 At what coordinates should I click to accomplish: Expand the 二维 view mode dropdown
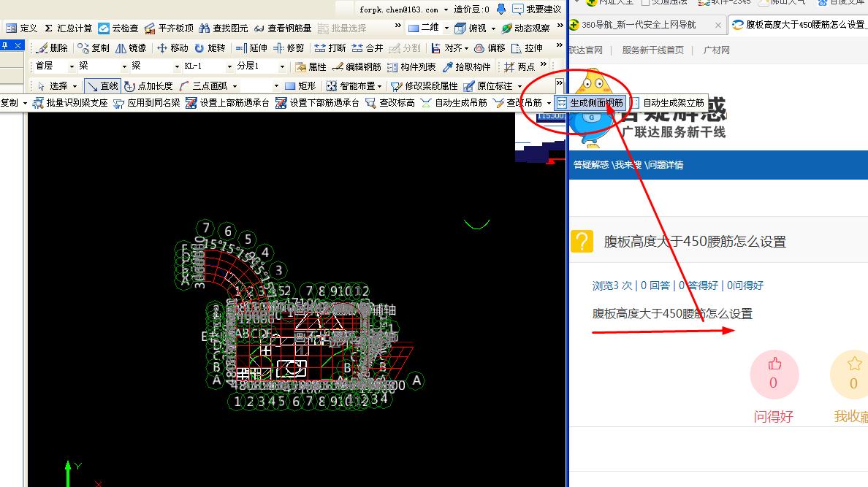446,28
